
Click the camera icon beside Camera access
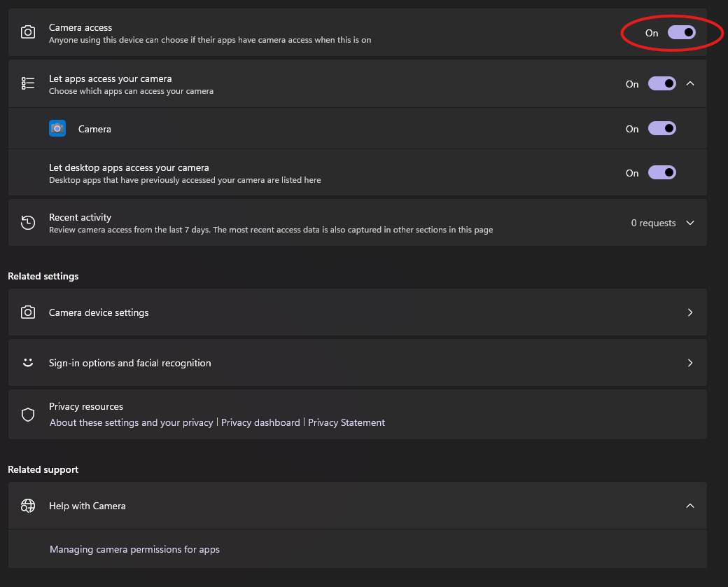tap(28, 32)
